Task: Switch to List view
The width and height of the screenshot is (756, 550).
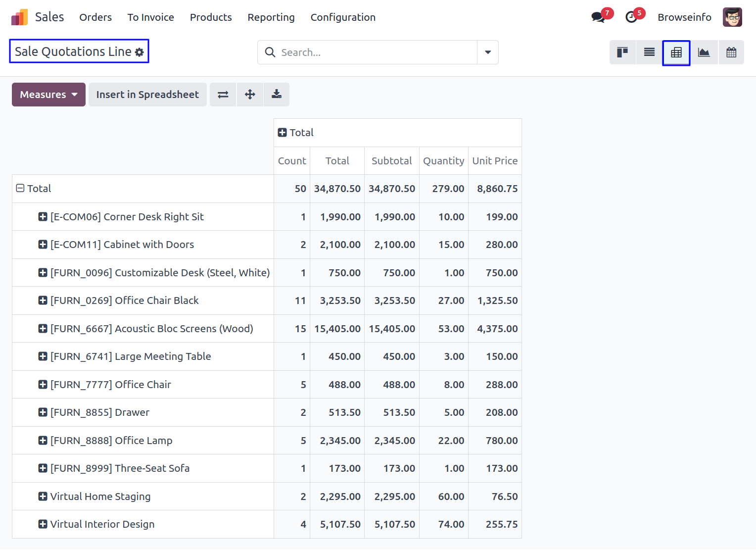Action: click(x=649, y=52)
